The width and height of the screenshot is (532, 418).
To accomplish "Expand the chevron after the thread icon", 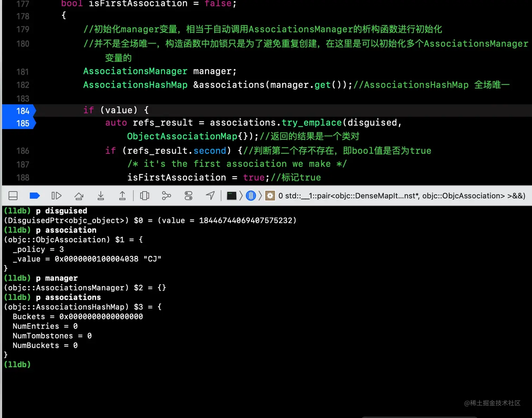I will pos(260,196).
